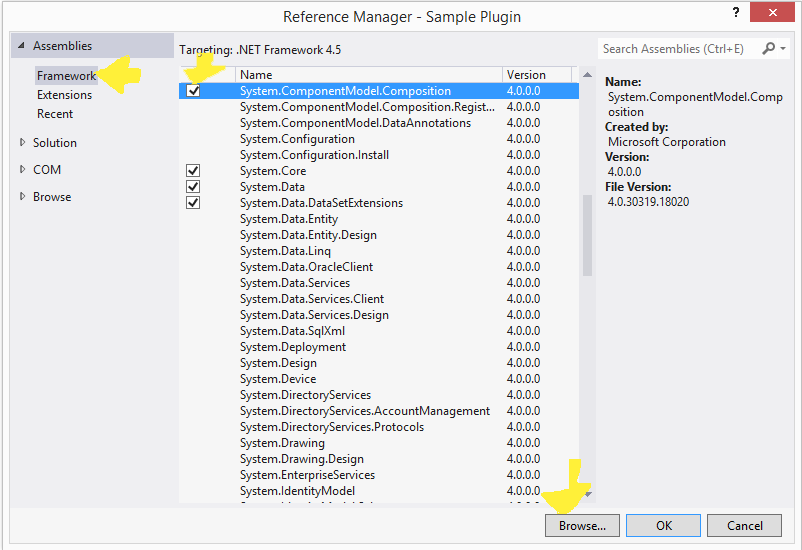Select the System.Data.SqlXml row
802x550 pixels.
[379, 331]
